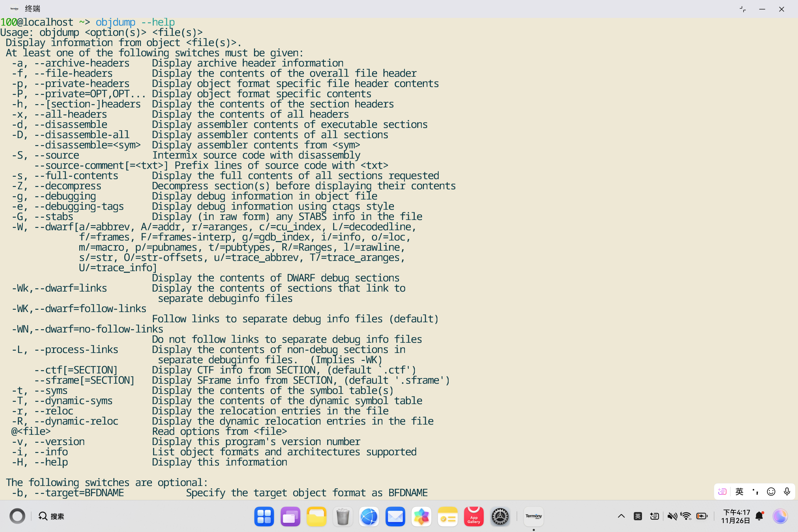
Task: Open the app launcher grid icon
Action: 264,516
